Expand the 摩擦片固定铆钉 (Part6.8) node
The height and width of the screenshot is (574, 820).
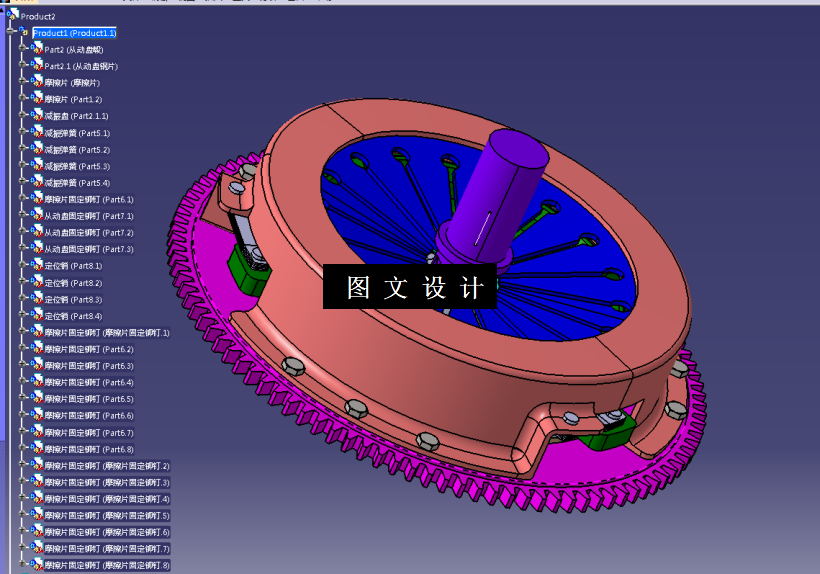22,448
